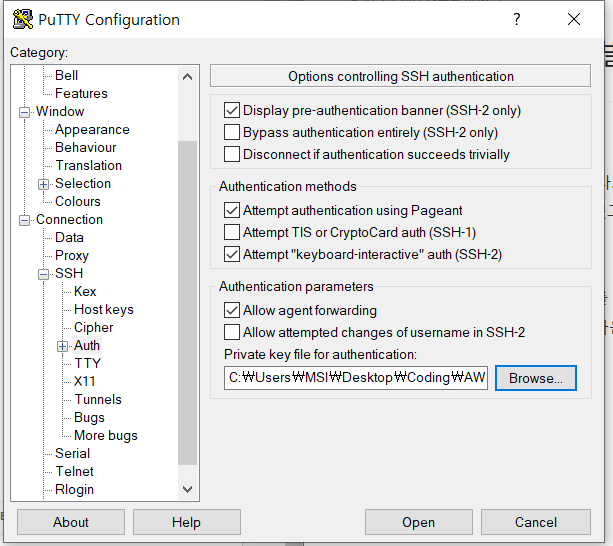Open TTY settings

coord(88,363)
